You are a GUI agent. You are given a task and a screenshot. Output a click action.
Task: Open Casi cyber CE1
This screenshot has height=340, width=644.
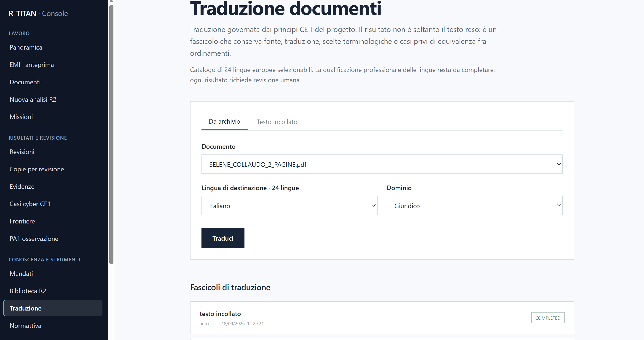[53, 204]
